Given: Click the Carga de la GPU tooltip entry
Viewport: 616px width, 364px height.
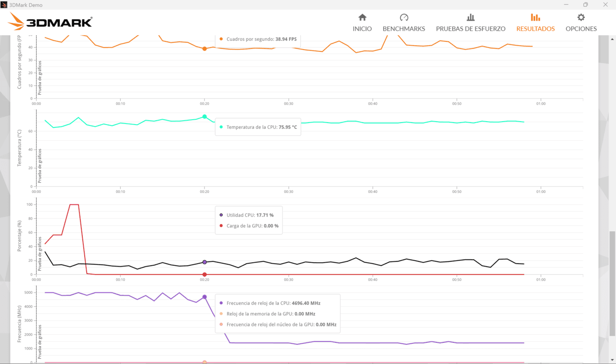Looking at the screenshot, I should point(249,226).
